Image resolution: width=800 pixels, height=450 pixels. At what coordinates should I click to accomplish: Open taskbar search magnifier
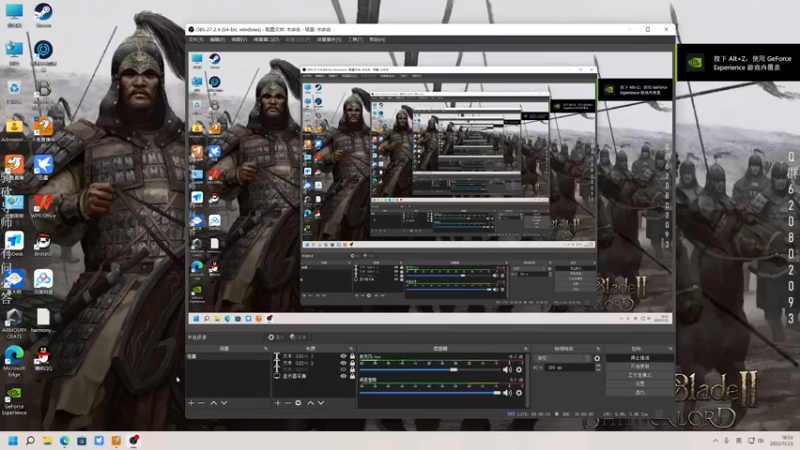coord(30,440)
